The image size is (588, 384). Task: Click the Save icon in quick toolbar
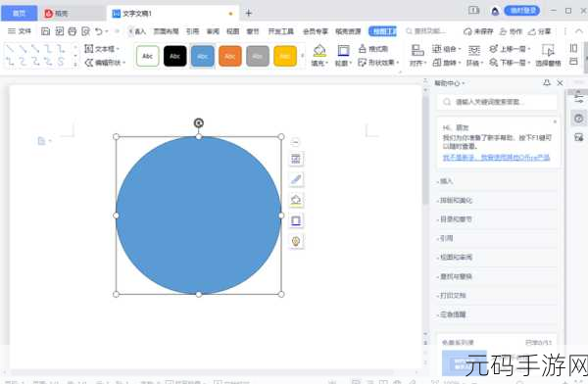pyautogui.click(x=45, y=31)
